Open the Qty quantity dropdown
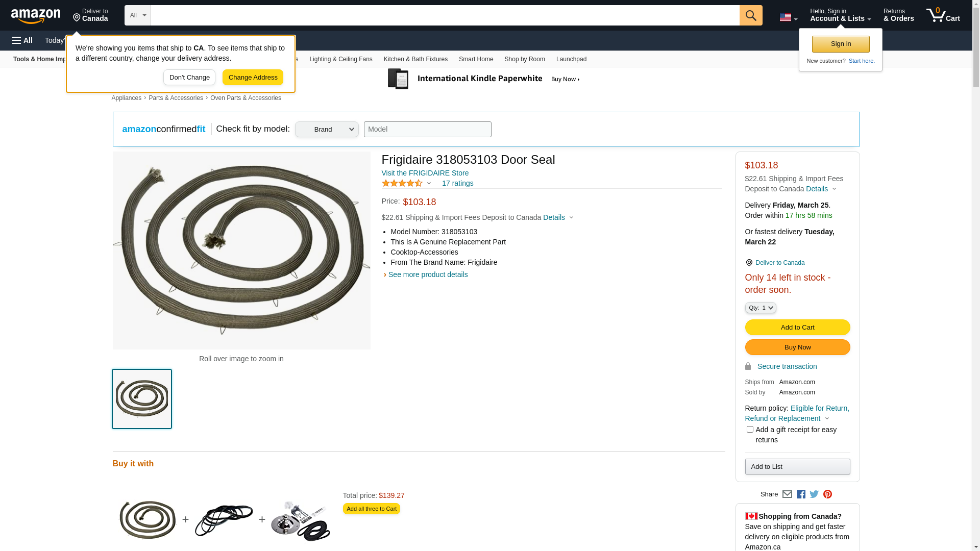 761,308
